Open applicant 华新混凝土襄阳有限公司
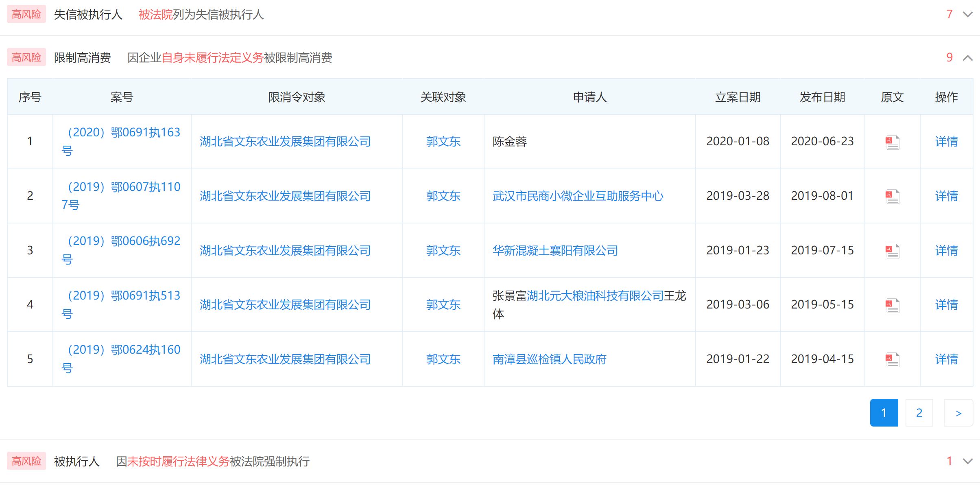Screen dimensions: 980x488 pyautogui.click(x=555, y=250)
